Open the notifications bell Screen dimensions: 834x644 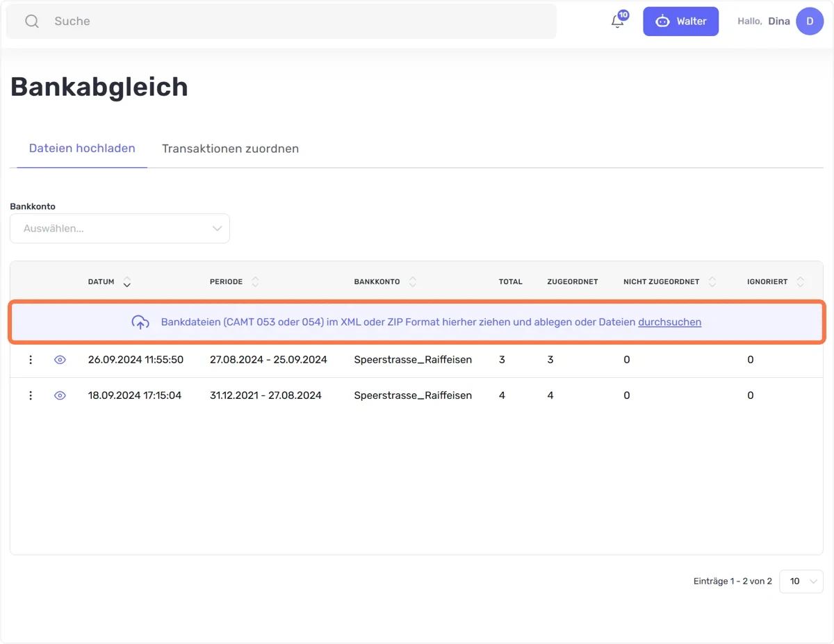(617, 21)
